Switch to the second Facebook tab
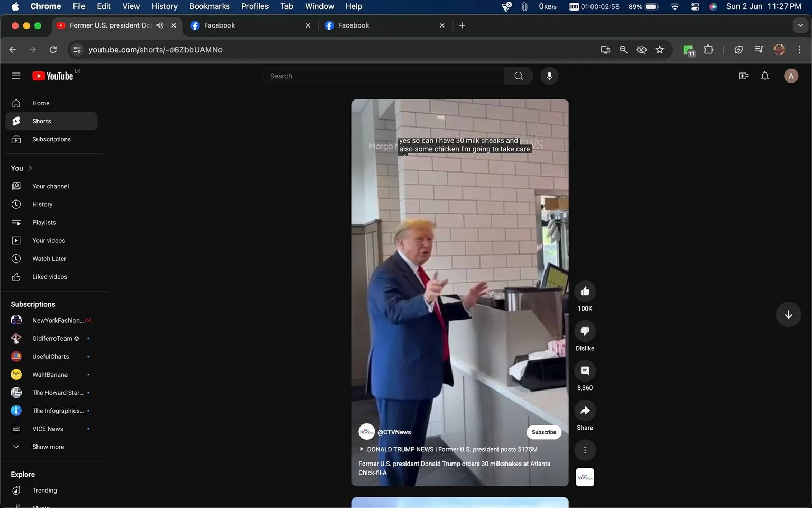This screenshot has width=812, height=508. [385, 25]
